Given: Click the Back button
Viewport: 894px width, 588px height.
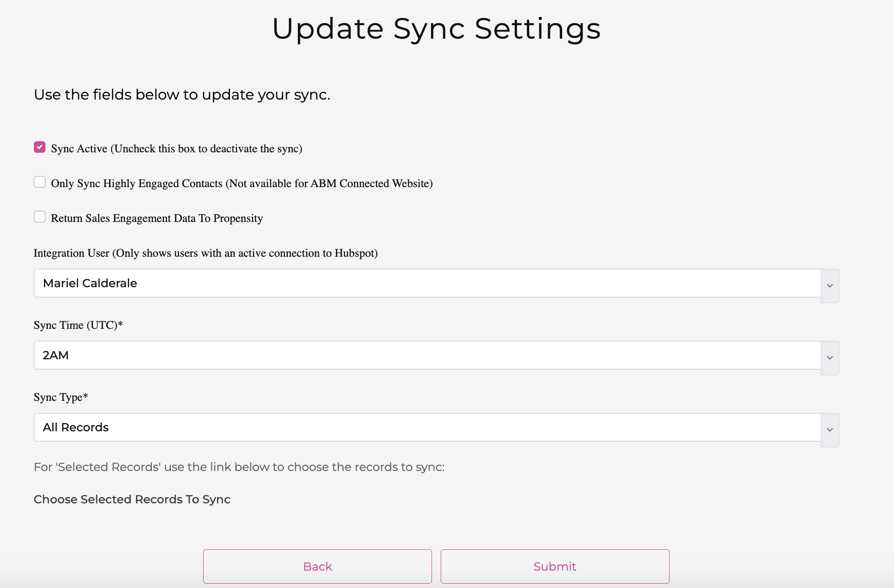Looking at the screenshot, I should coord(317,566).
